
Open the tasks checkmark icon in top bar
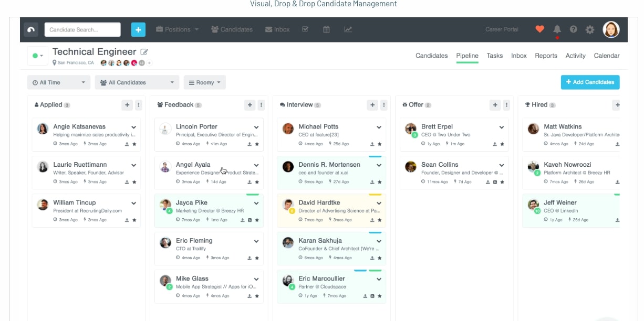click(305, 29)
